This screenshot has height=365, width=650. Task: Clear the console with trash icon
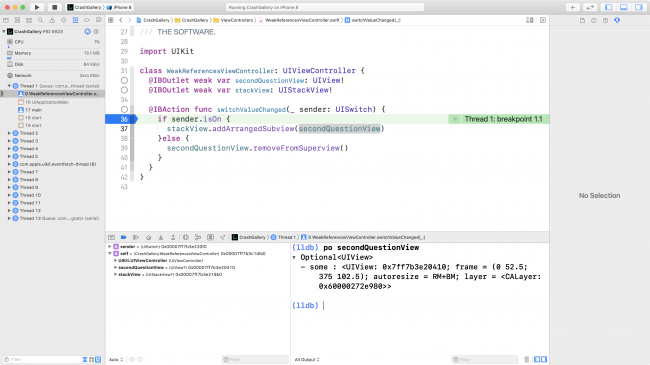click(x=526, y=359)
